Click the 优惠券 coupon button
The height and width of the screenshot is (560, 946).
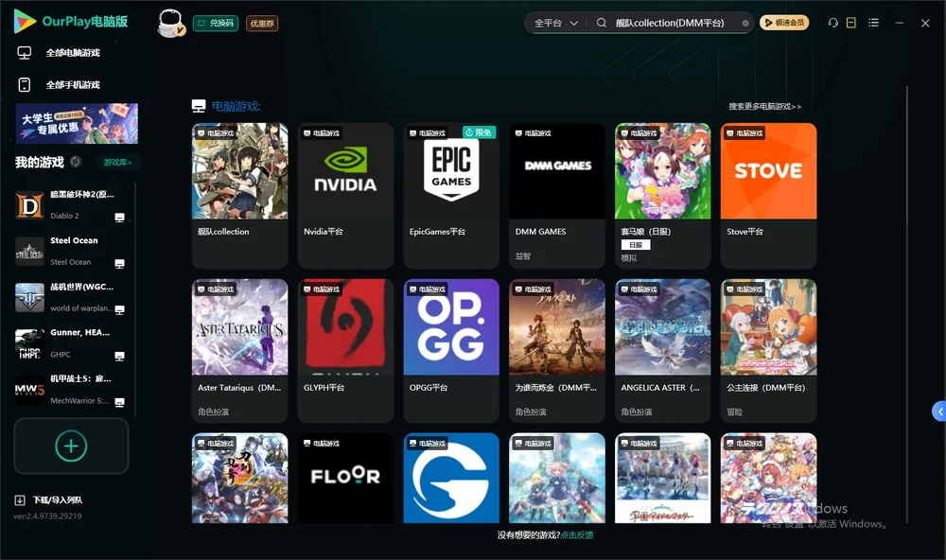[x=262, y=24]
